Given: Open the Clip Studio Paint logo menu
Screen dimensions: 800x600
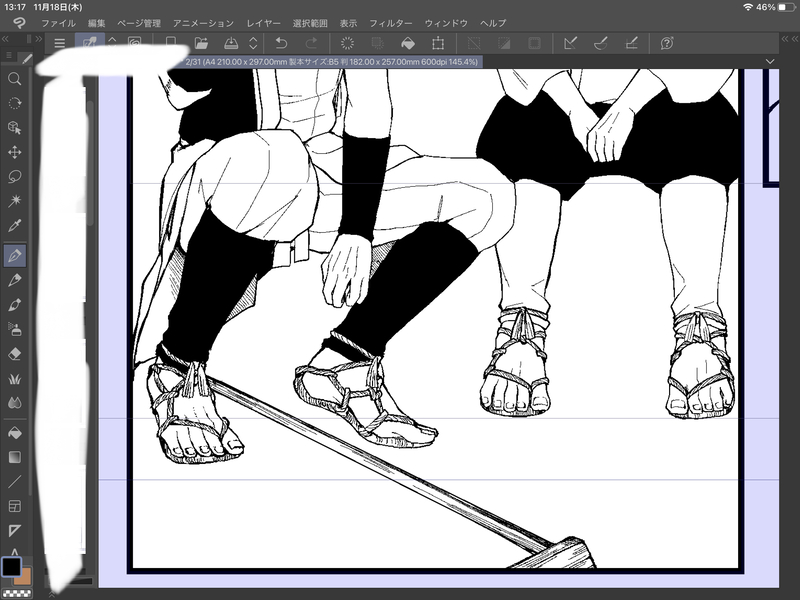Looking at the screenshot, I should 19,23.
